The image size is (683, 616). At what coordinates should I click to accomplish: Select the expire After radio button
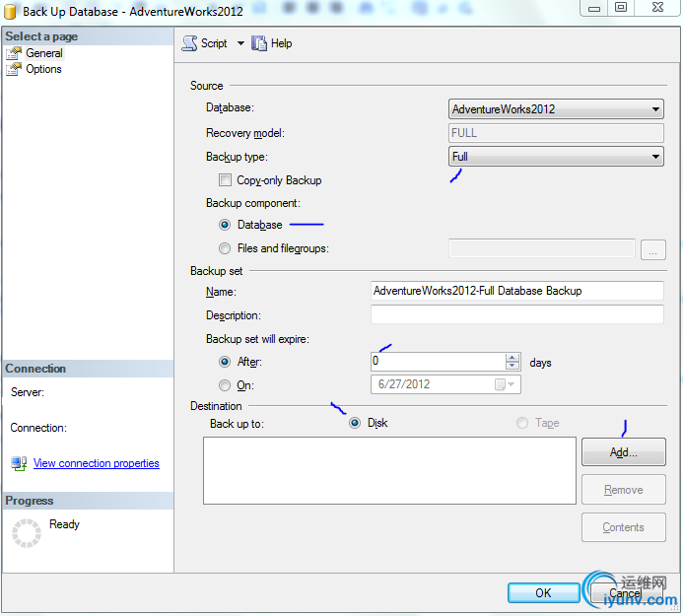click(x=225, y=362)
